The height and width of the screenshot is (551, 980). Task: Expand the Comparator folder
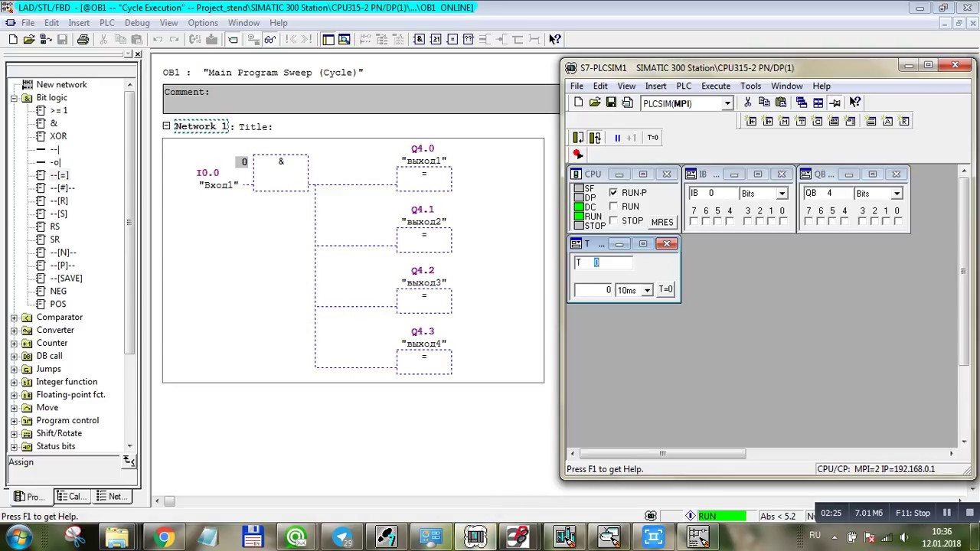click(x=14, y=318)
